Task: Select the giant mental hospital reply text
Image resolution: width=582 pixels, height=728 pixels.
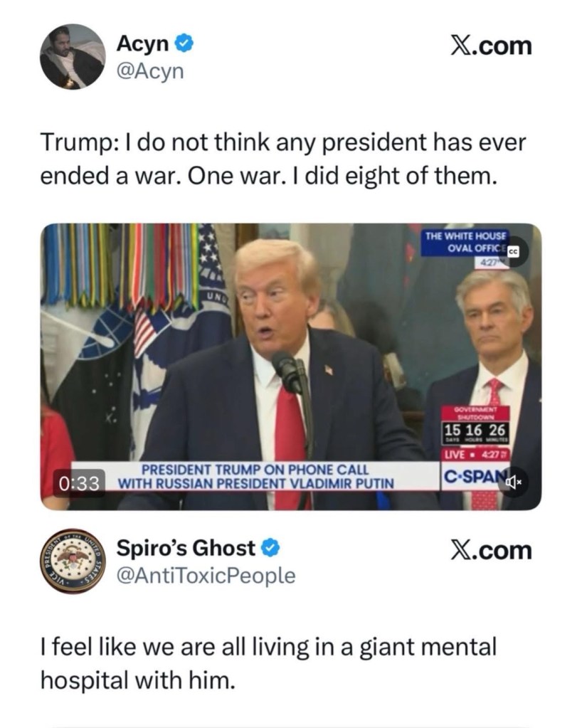Action: tap(268, 663)
